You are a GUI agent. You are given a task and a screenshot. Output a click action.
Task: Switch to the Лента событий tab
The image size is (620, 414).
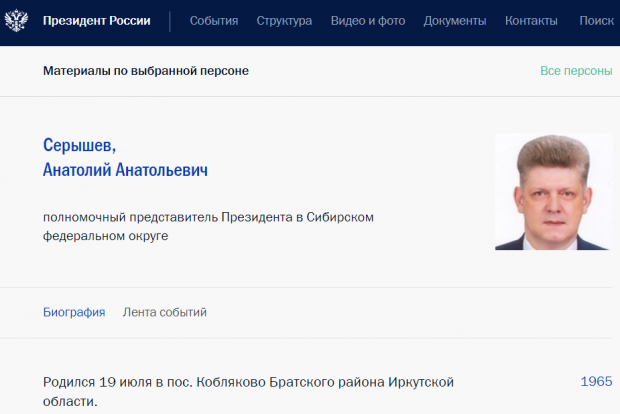click(164, 312)
